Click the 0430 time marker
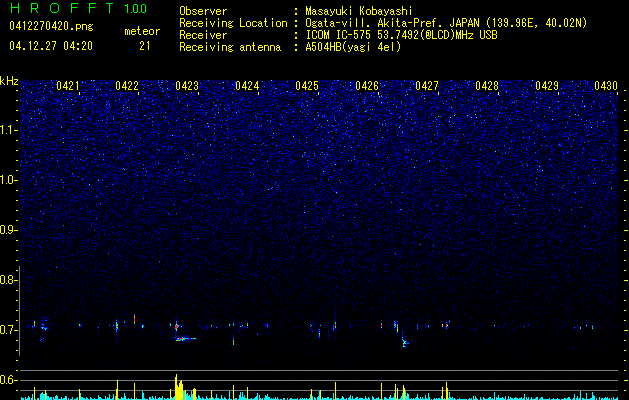This screenshot has height=400, width=629. click(x=606, y=86)
